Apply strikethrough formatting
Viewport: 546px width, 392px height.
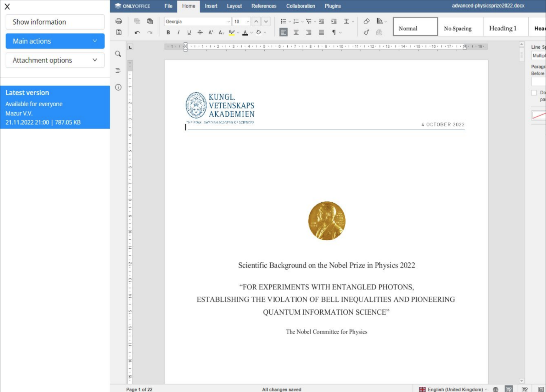pyautogui.click(x=200, y=33)
